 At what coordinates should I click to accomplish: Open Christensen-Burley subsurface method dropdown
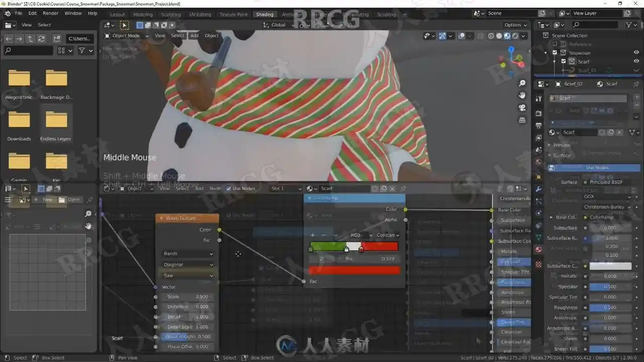[607, 207]
